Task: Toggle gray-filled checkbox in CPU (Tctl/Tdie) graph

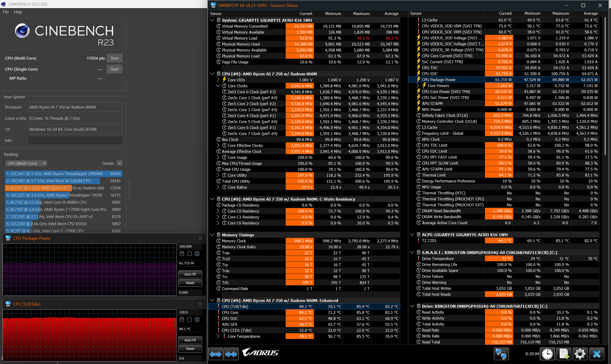Action: [x=182, y=319]
